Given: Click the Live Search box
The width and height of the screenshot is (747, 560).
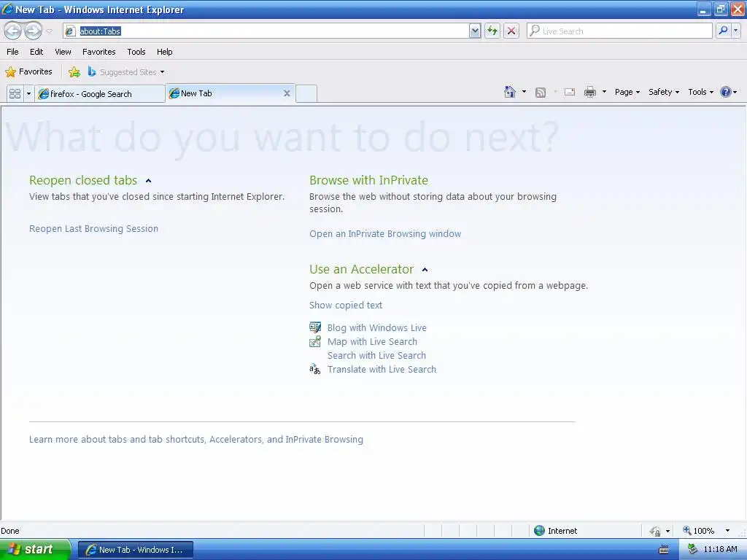Looking at the screenshot, I should point(619,31).
